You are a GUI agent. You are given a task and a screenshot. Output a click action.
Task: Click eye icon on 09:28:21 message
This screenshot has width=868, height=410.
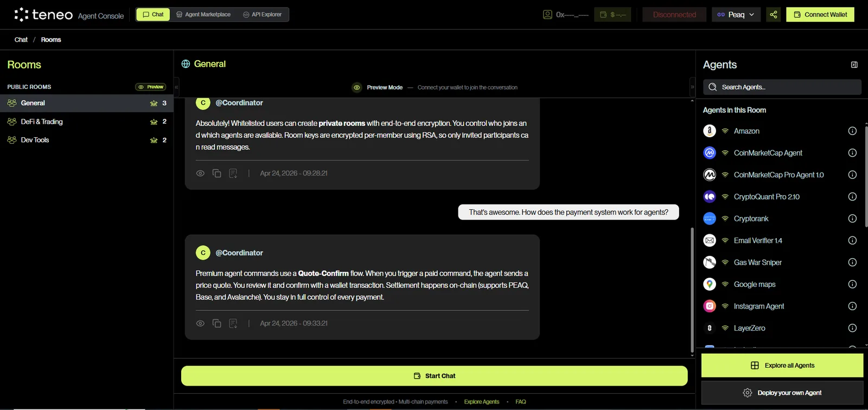pos(200,174)
